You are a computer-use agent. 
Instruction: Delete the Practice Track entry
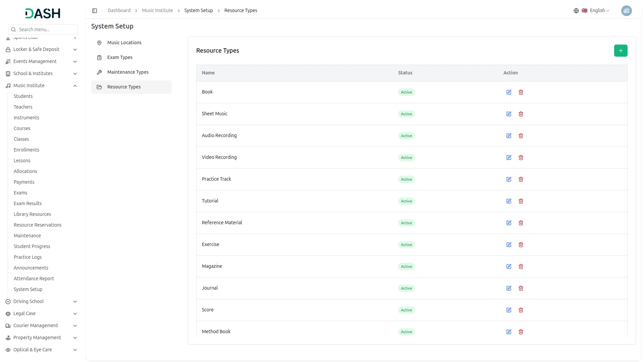(521, 179)
